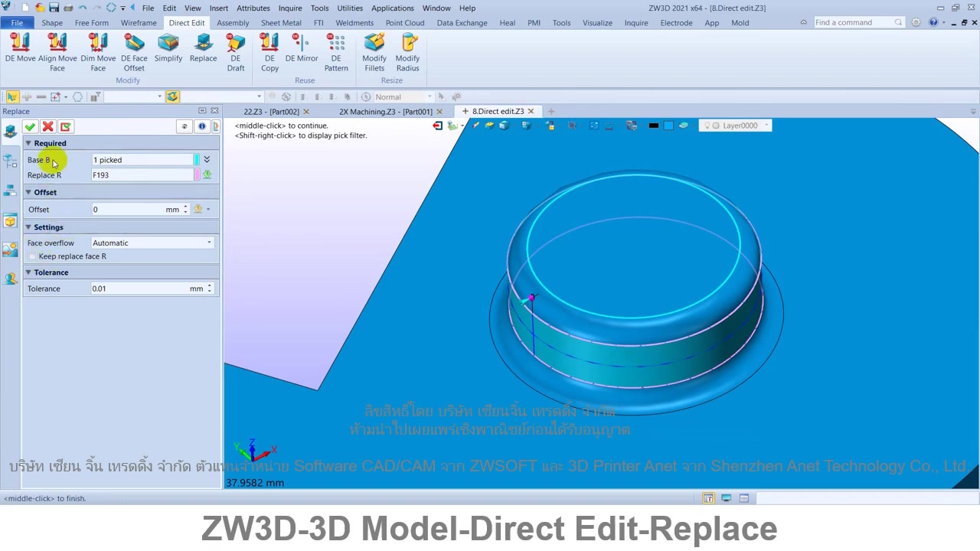
Task: Open the Attributes menu
Action: click(253, 8)
